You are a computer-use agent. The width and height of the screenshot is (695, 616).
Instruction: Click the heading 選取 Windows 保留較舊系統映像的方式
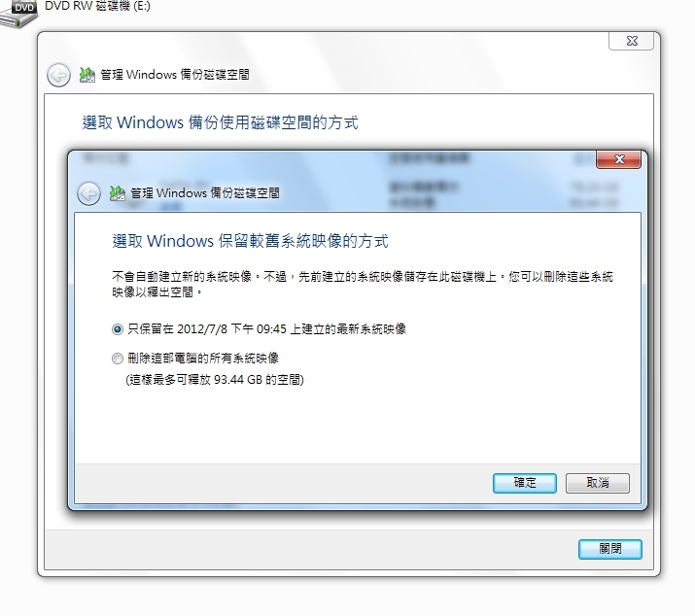251,241
